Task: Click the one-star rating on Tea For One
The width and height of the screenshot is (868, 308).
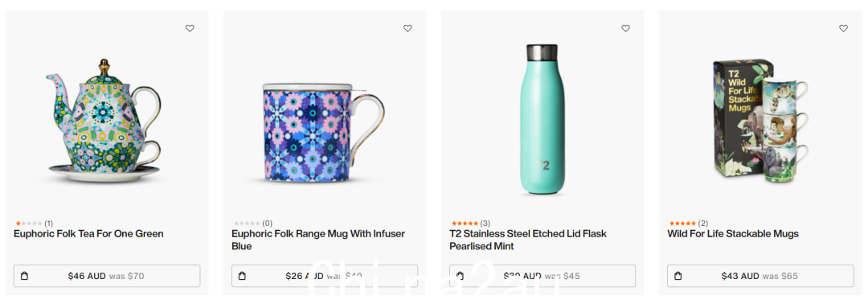Action: (x=29, y=224)
